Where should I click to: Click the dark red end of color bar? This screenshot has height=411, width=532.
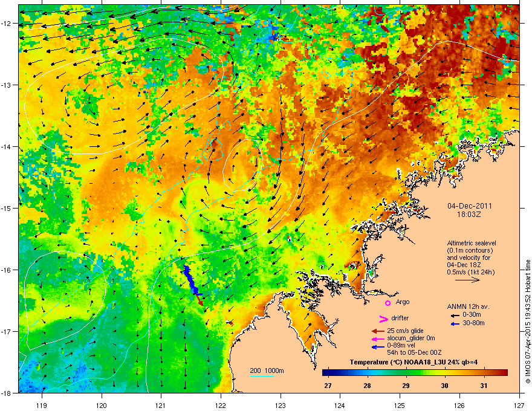pyautogui.click(x=504, y=373)
